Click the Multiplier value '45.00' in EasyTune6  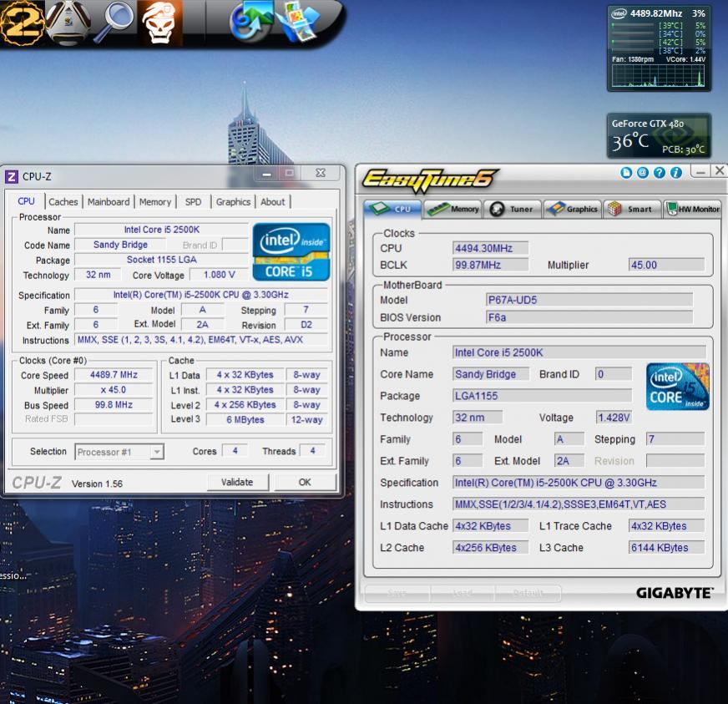coord(666,266)
